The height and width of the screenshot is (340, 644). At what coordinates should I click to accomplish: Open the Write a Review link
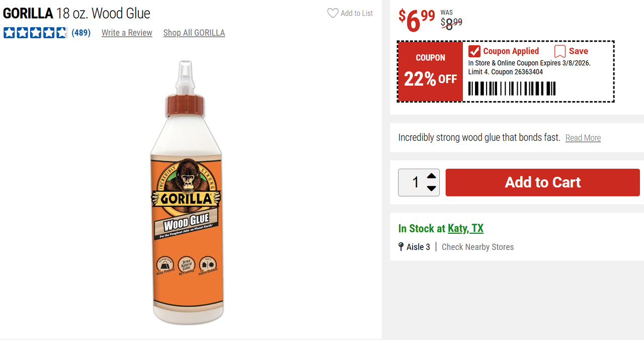tap(127, 33)
